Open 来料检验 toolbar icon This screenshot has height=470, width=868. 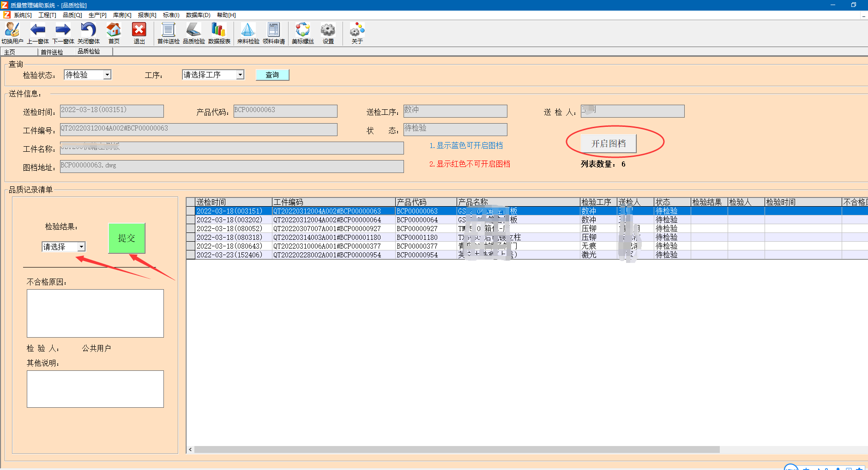click(x=248, y=33)
